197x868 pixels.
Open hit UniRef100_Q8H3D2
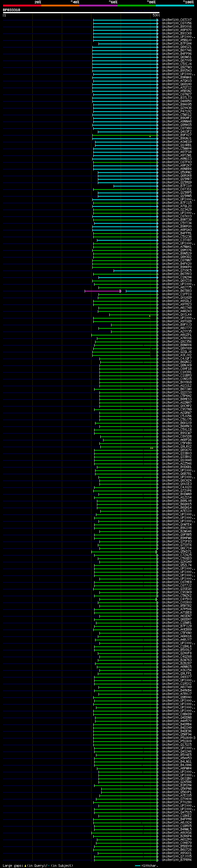176,257
